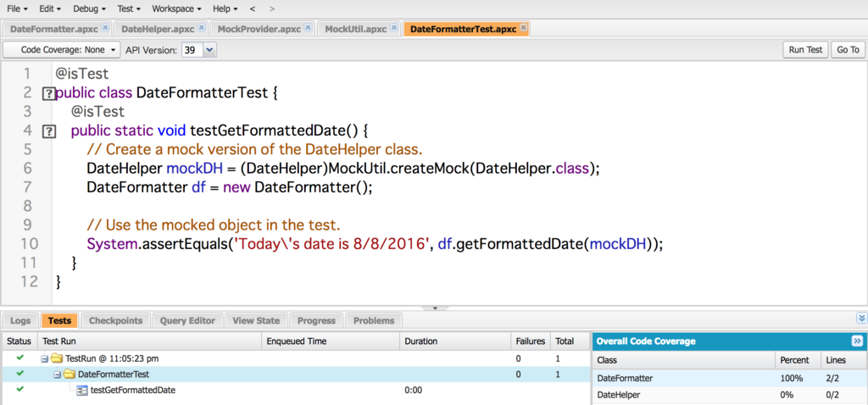The width and height of the screenshot is (868, 405).
Task: Click green checkmark beside TestRun row
Action: click(x=20, y=358)
